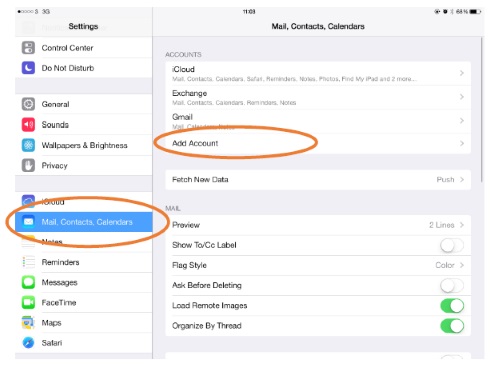
Task: Select Reminders in the settings list
Action: point(84,262)
